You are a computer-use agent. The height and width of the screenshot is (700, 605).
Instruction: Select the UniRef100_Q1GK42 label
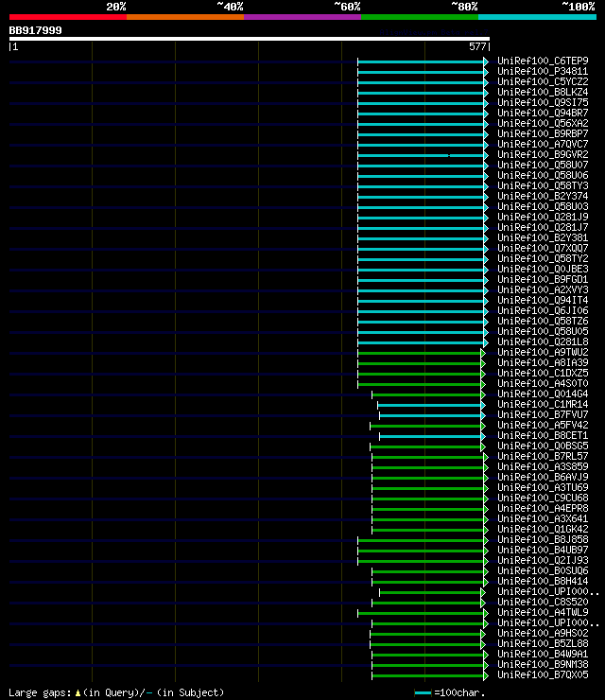click(543, 530)
